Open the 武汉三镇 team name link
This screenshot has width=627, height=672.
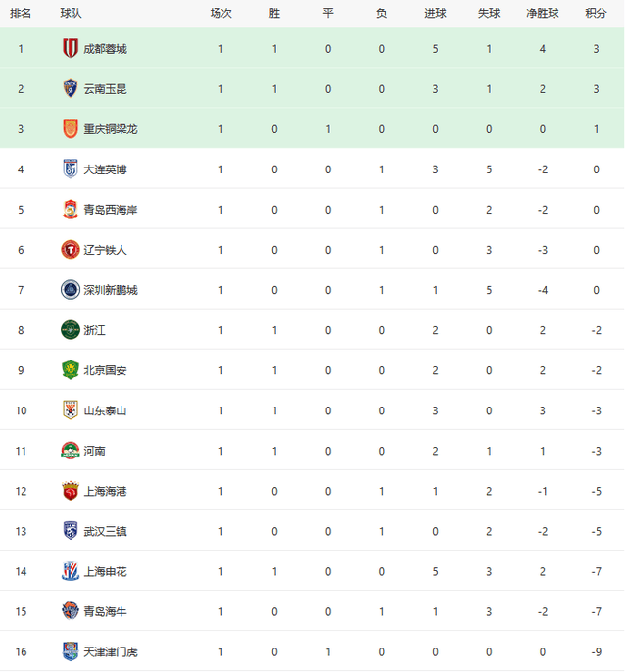pos(105,531)
